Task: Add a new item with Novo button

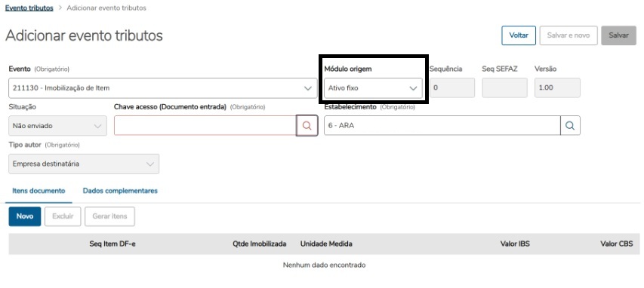Action: click(x=25, y=216)
